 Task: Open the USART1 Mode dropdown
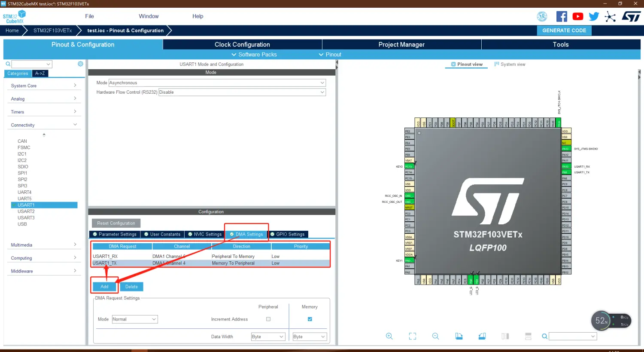point(217,83)
